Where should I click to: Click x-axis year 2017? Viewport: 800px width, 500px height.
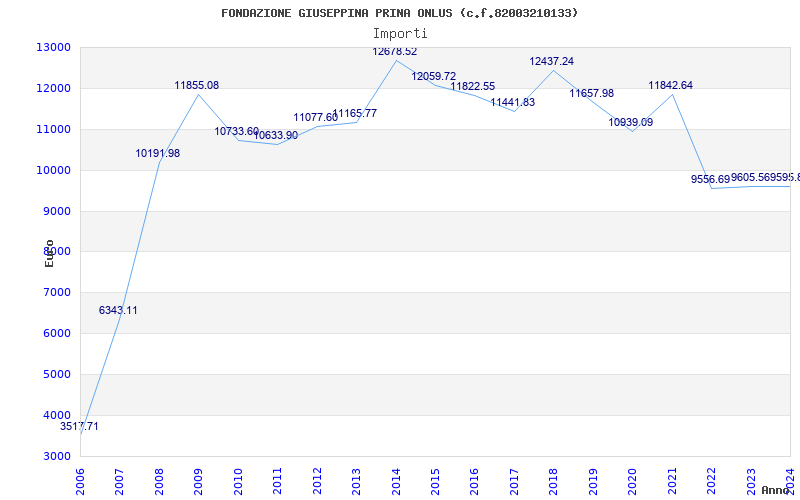click(514, 481)
